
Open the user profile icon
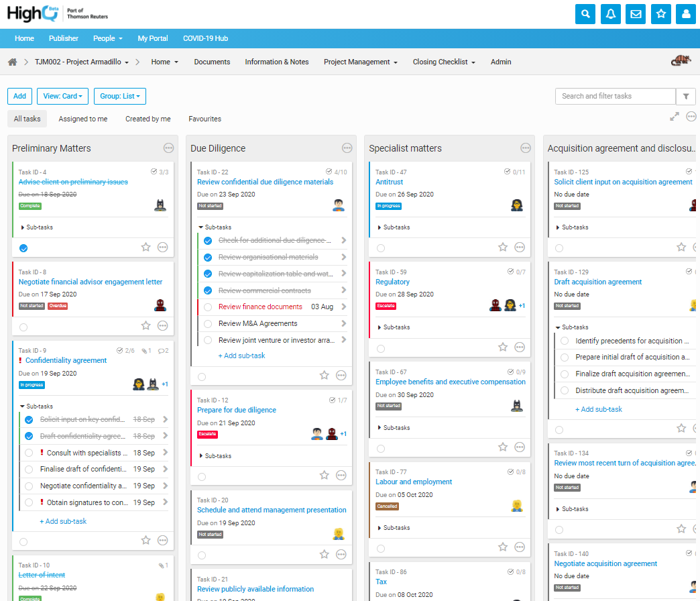tap(686, 14)
